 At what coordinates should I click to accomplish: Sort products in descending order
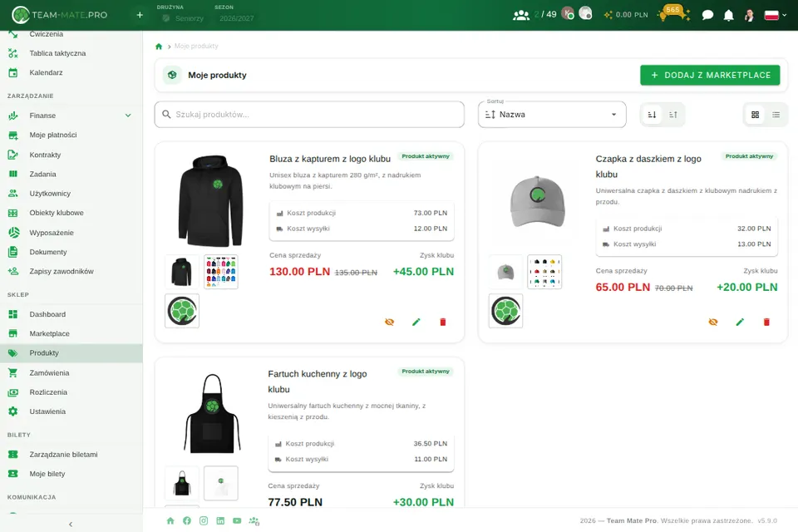pyautogui.click(x=672, y=115)
